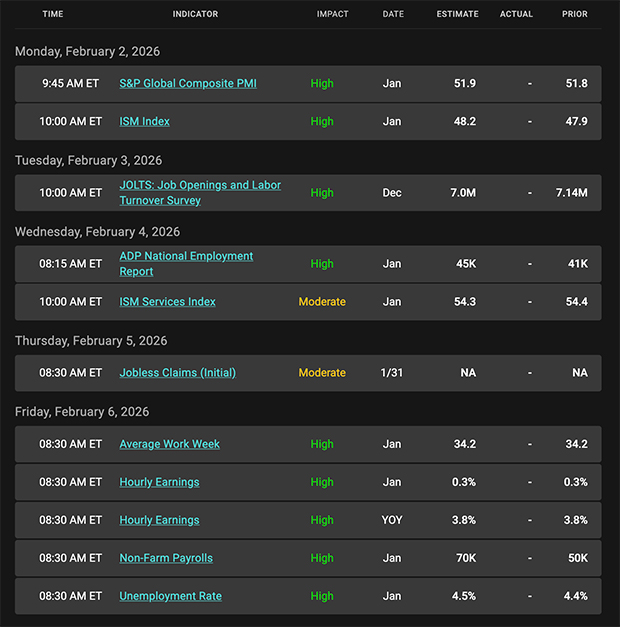Image resolution: width=620 pixels, height=627 pixels.
Task: Open the Jobless Claims (Initial) link
Action: (x=178, y=373)
